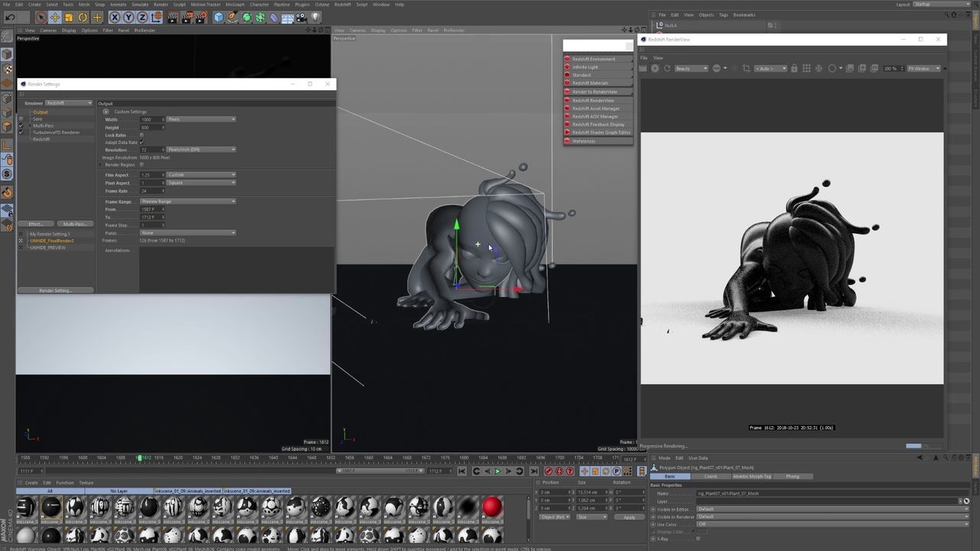
Task: Open the Simulate menu
Action: 139,5
